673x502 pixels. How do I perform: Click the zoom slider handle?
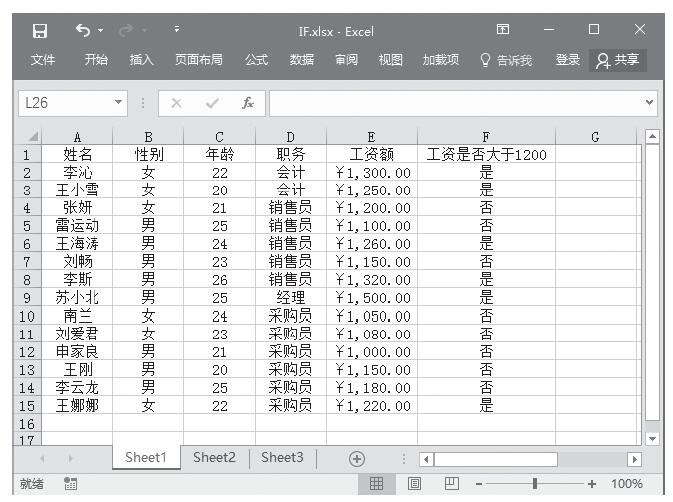[x=536, y=484]
